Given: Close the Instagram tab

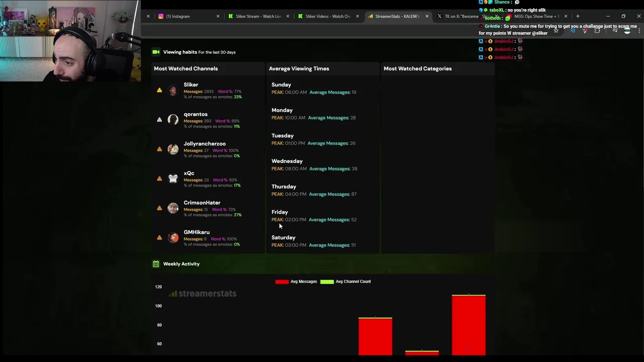Looking at the screenshot, I should (x=218, y=16).
